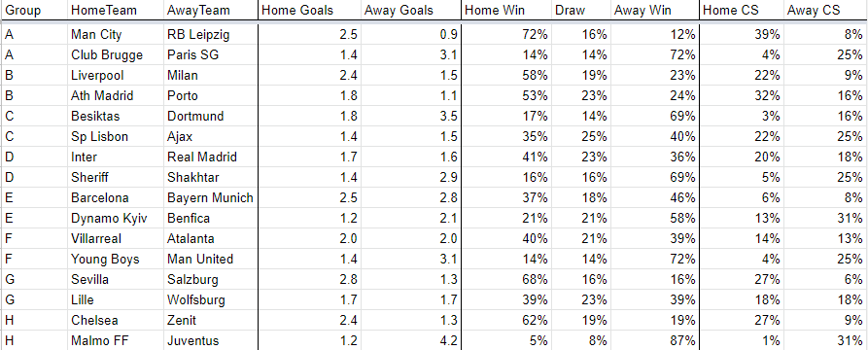Click the Home CS column header
Image resolution: width=868 pixels, height=350 pixels.
tap(742, 10)
